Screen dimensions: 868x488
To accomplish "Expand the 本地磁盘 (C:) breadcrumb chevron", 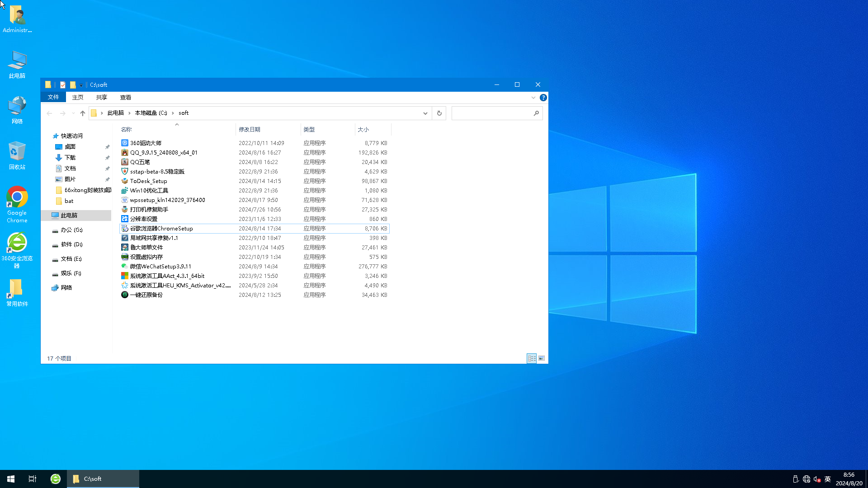I will 173,113.
